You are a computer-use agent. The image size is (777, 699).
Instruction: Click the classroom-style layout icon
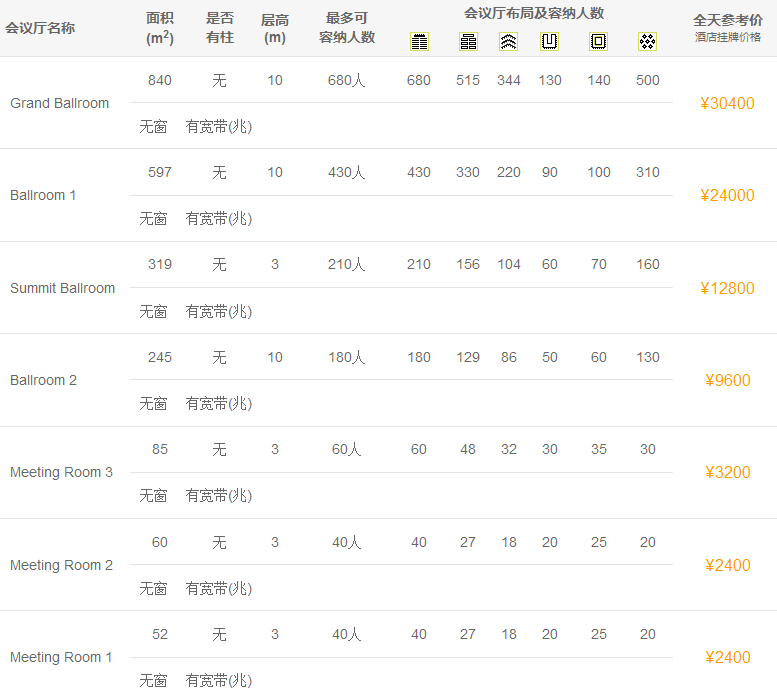(x=468, y=41)
